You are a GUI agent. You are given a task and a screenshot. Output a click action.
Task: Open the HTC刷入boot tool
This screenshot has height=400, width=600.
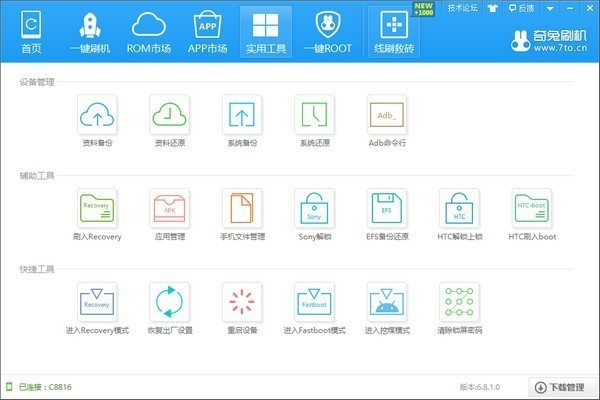[x=532, y=209]
